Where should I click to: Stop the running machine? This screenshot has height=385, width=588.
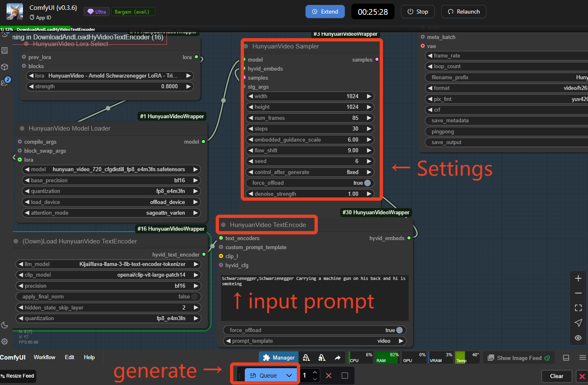pos(418,11)
